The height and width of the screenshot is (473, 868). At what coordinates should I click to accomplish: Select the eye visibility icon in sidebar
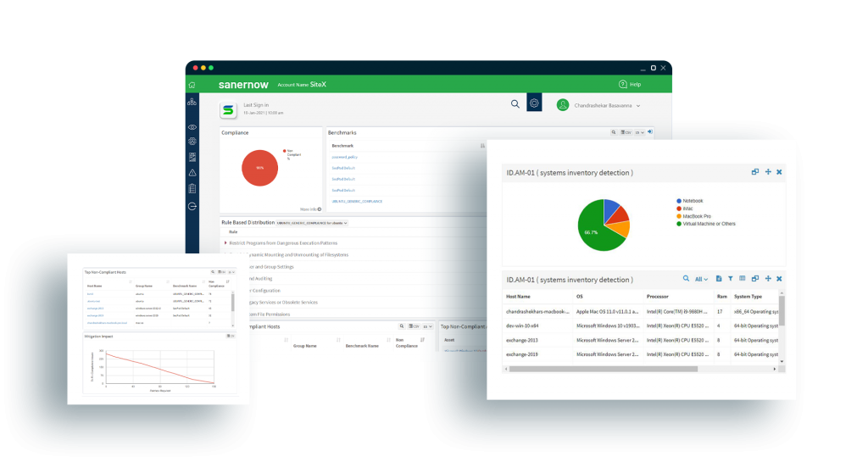point(192,127)
